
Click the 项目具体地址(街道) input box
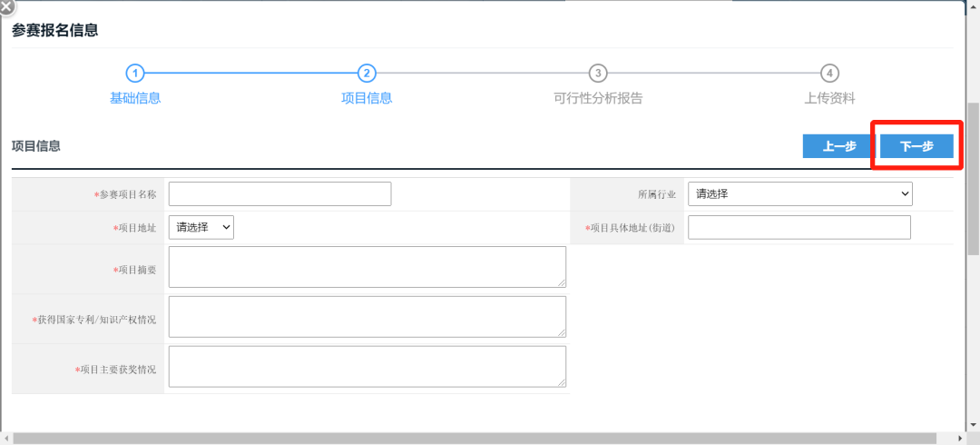(x=799, y=228)
